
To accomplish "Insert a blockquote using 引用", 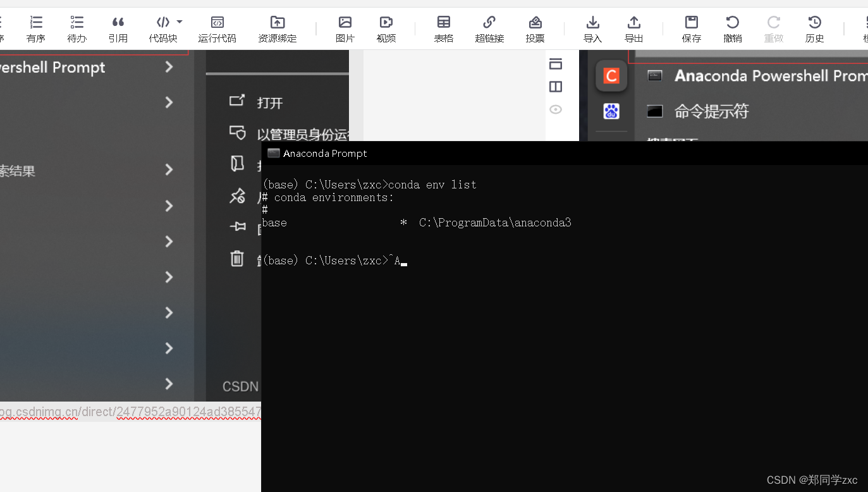I will point(118,30).
